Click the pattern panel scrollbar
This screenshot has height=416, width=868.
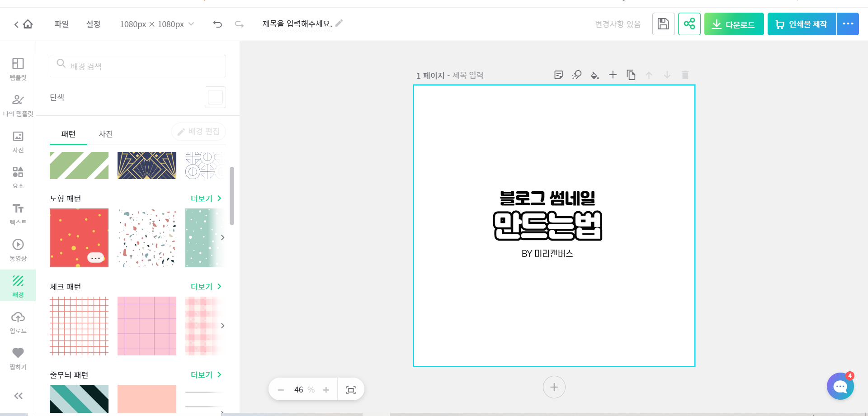tap(232, 196)
